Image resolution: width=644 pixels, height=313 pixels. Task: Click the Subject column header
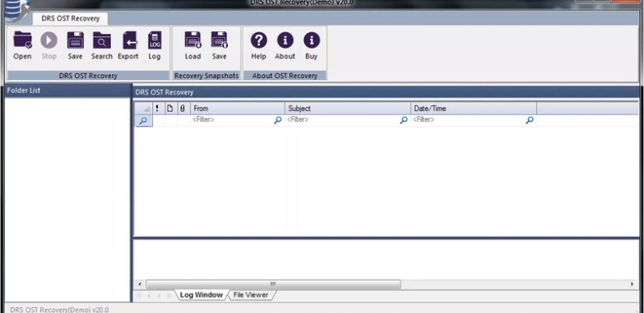(347, 109)
